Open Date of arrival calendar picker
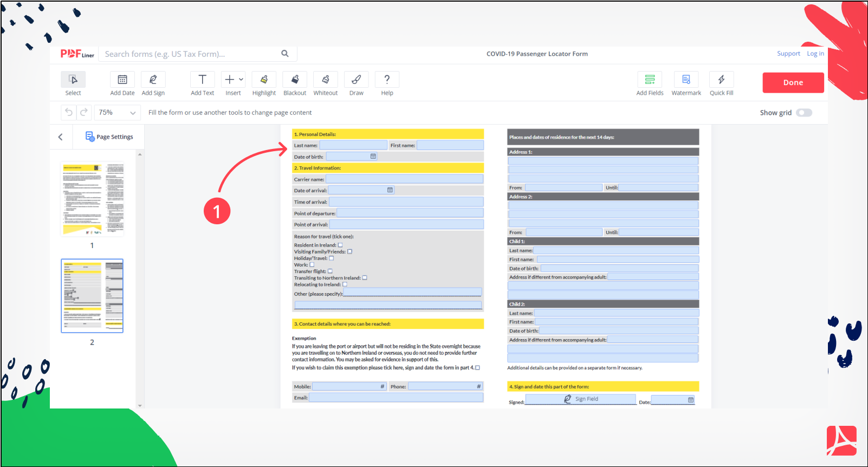868x467 pixels. (390, 190)
